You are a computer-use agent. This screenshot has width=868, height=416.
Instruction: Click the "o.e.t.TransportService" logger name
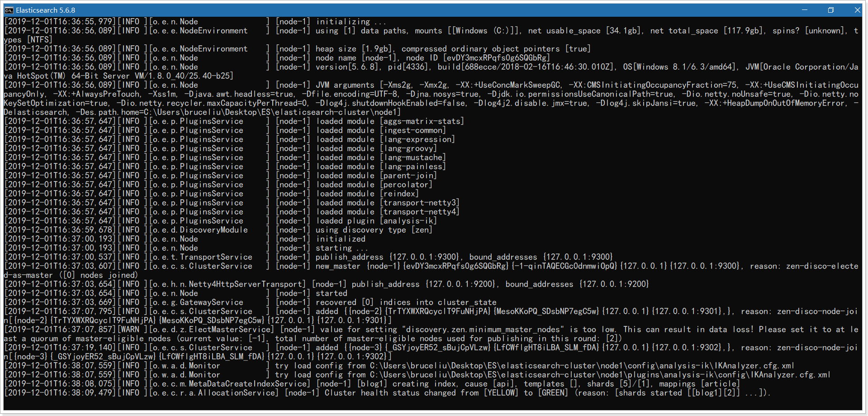point(202,257)
